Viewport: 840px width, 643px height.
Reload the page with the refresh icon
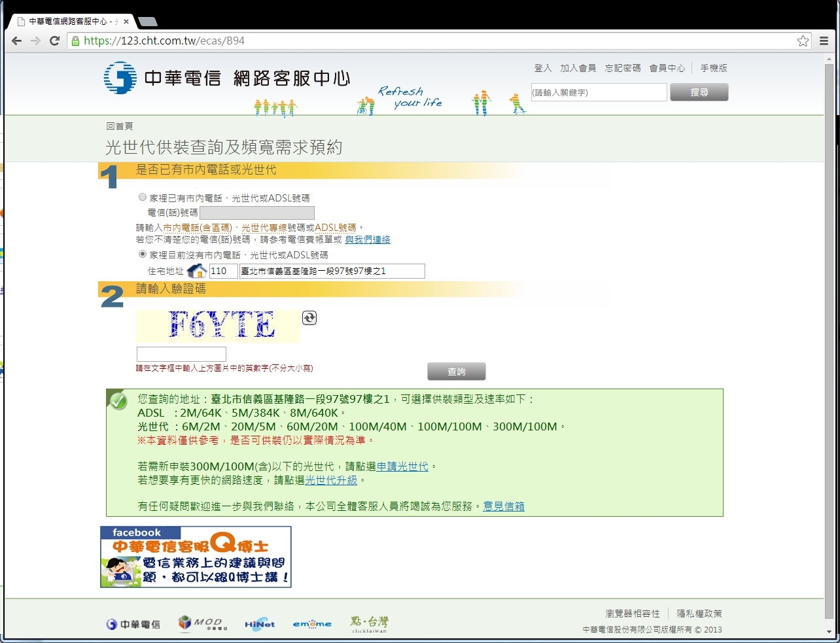pyautogui.click(x=55, y=41)
